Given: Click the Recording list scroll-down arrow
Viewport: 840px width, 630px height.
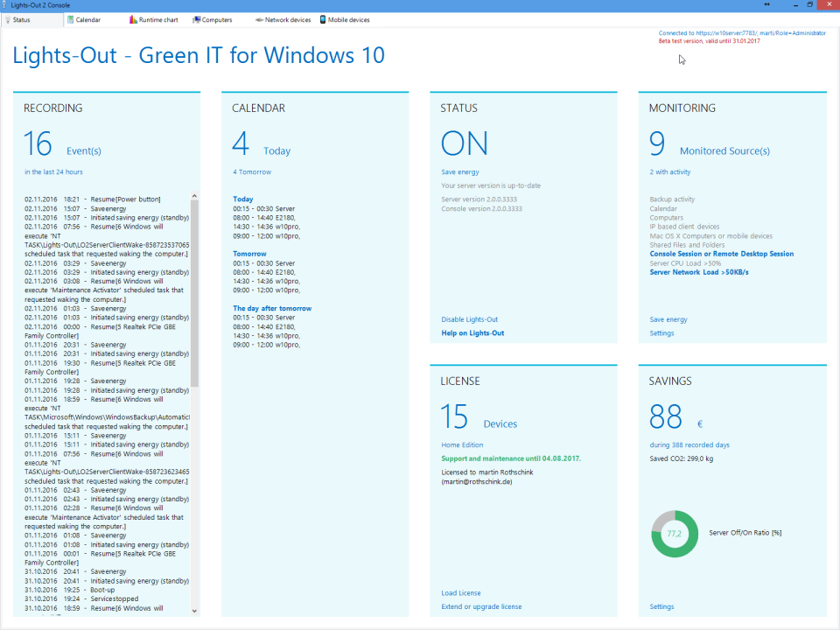Looking at the screenshot, I should [x=194, y=611].
